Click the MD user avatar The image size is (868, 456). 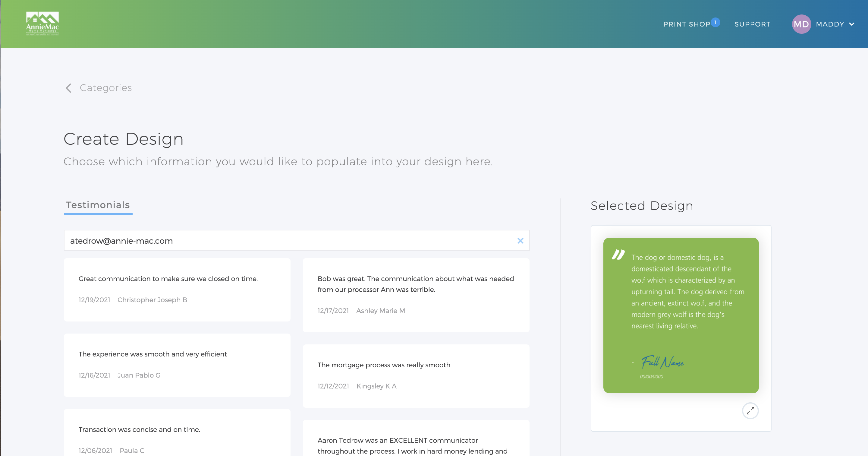tap(801, 24)
